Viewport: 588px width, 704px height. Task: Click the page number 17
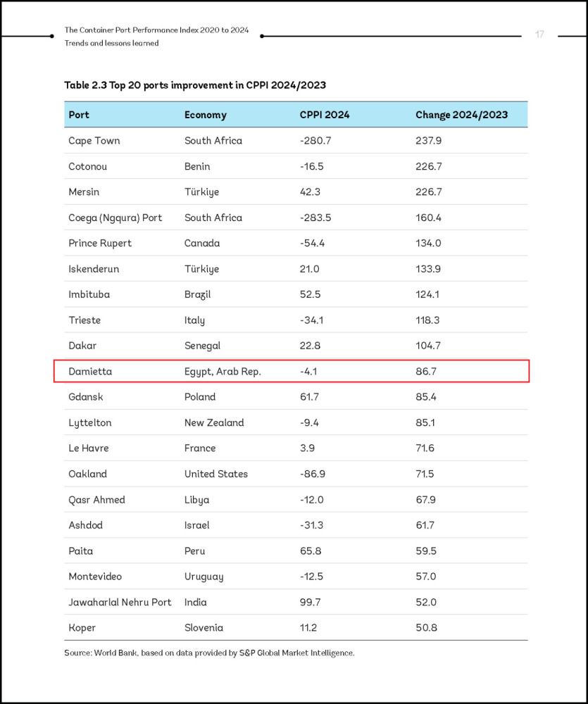[x=539, y=34]
